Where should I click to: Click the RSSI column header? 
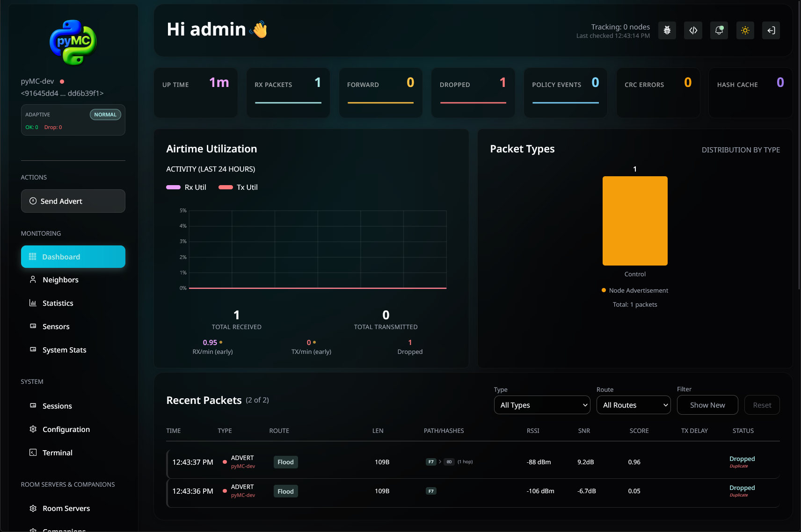pos(533,431)
